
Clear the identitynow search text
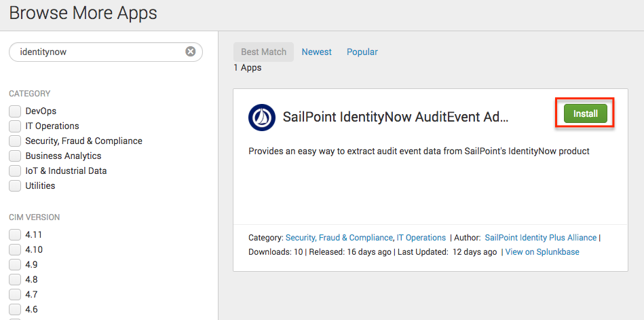[191, 52]
